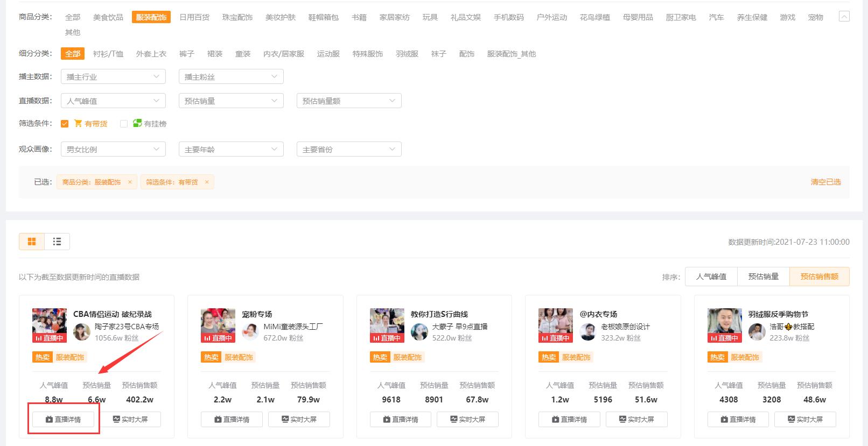Open the 人气峰值 filter dropdown
The image size is (868, 446).
point(113,101)
